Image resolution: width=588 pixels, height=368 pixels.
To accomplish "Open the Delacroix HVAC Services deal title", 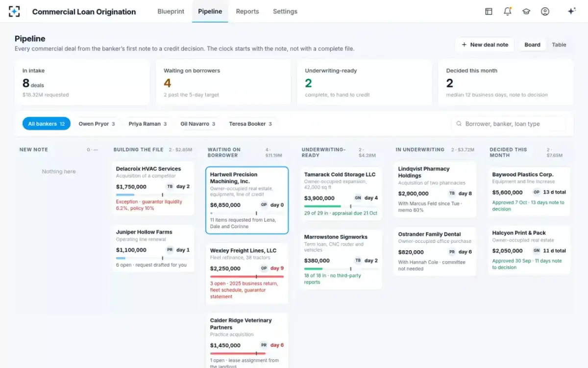I will coord(148,169).
